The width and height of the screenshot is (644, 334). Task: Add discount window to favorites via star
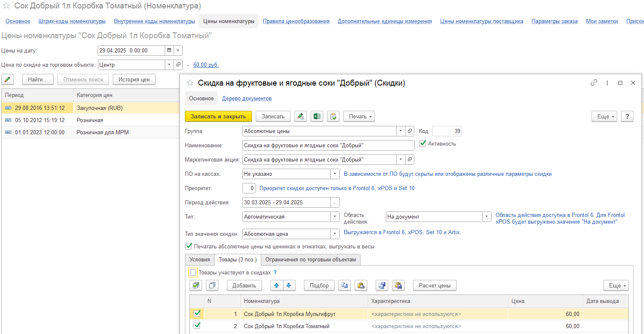(x=190, y=83)
